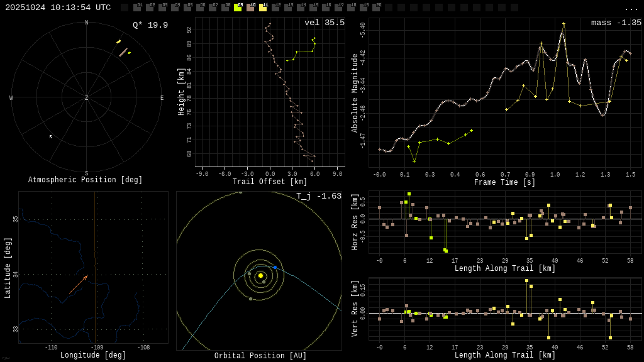
Task: Click the station 05 indicator box
Action: (x=187, y=8)
